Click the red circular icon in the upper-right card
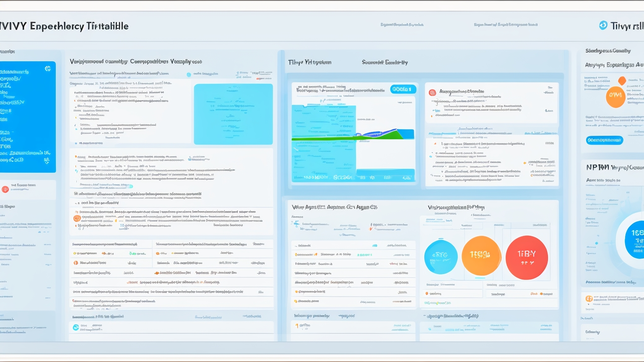Image resolution: width=644 pixels, height=362 pixels. click(432, 92)
